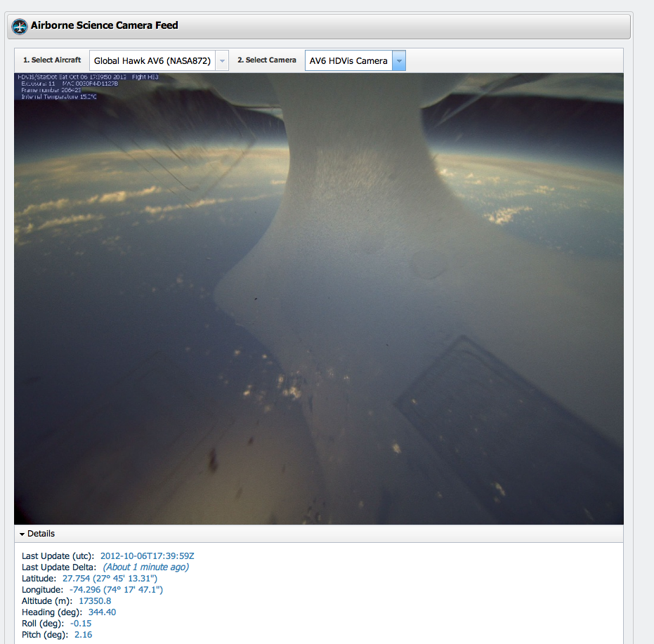Click the Last Update timestamp value

click(x=147, y=556)
